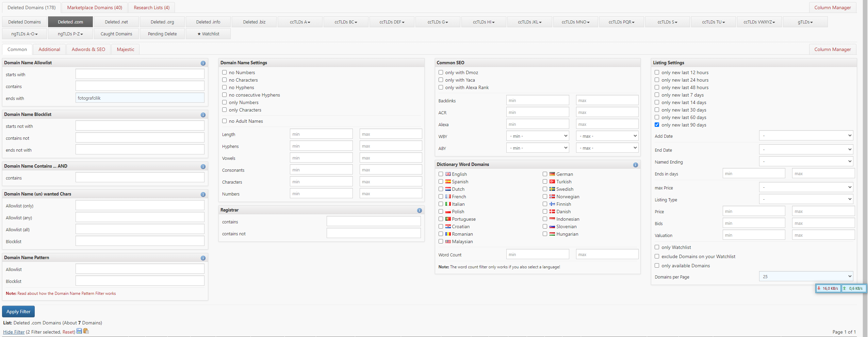Click the Malaysian flag icon
Viewport: 868px width, 337px height.
(448, 241)
